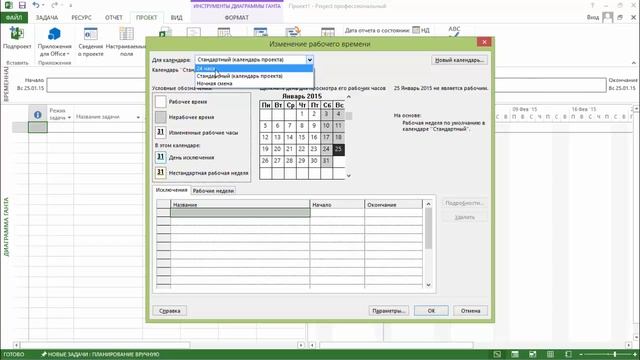Select day 15 in the calendar grid
640x360 pixels.
pyautogui.click(x=302, y=138)
